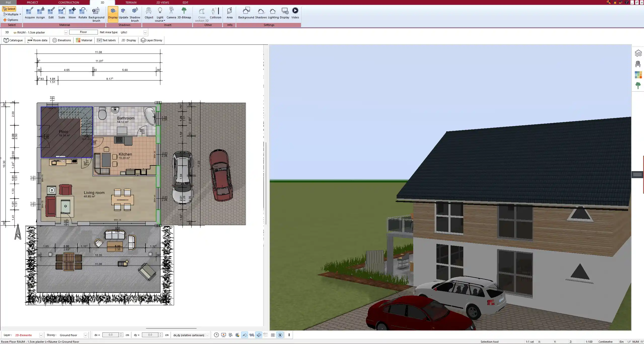Open the Layer/Storey button
The image size is (644, 344).
tap(151, 40)
